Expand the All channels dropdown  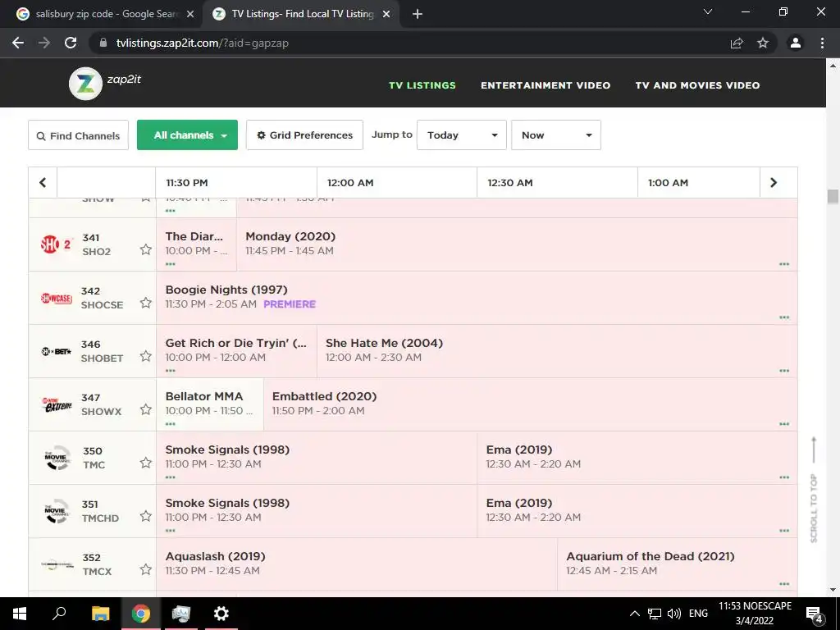188,135
